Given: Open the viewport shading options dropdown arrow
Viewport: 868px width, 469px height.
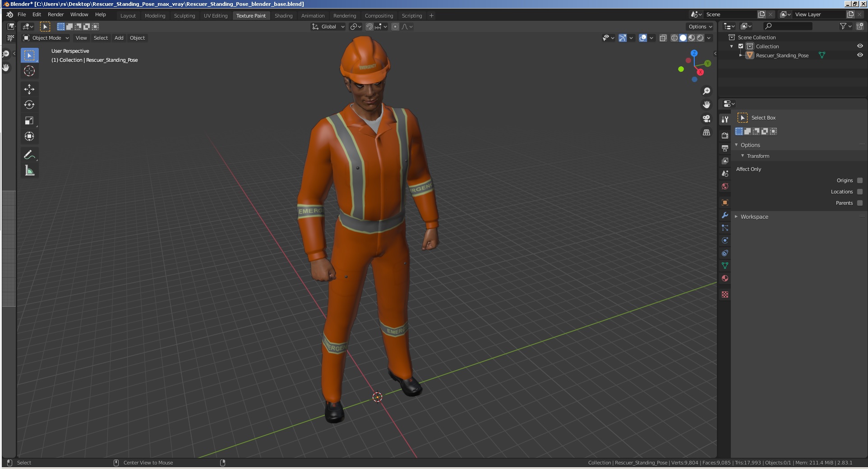Looking at the screenshot, I should pos(709,38).
